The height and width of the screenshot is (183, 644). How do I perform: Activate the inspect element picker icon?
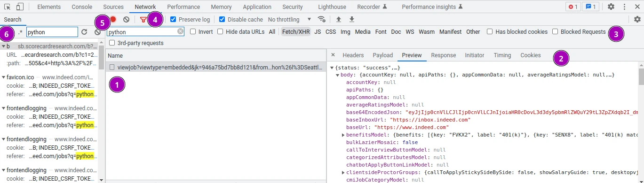[8, 7]
